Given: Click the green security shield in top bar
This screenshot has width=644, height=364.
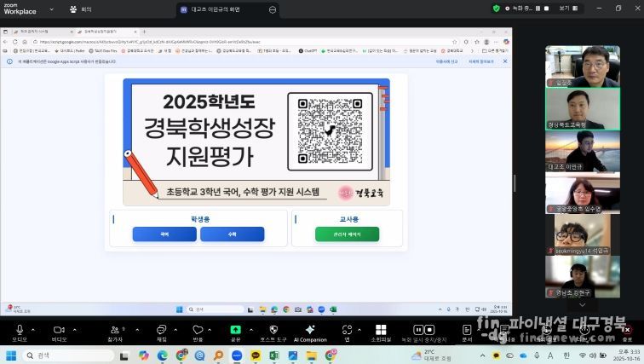Looking at the screenshot, I should [496, 9].
